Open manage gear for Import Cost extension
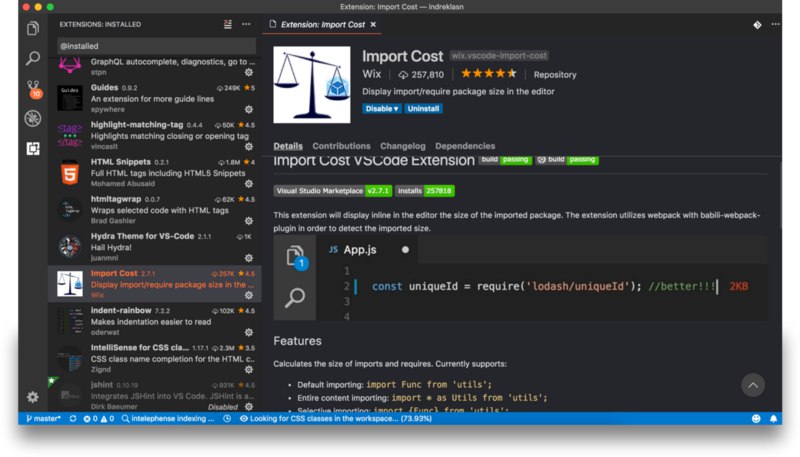 [249, 295]
